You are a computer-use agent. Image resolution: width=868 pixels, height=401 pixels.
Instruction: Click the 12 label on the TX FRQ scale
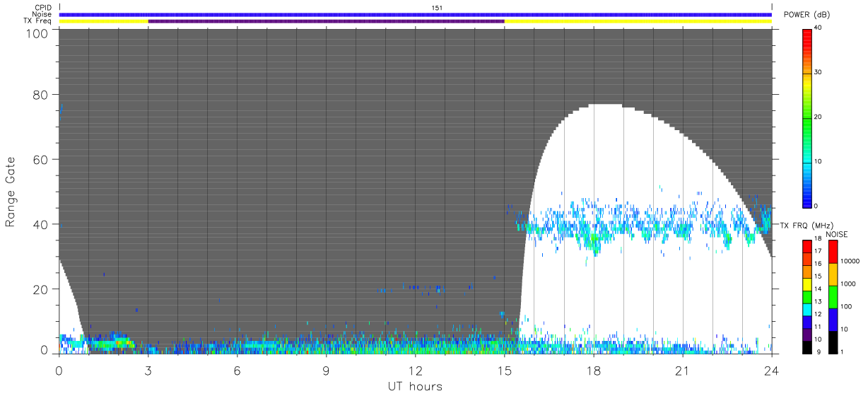click(x=818, y=313)
